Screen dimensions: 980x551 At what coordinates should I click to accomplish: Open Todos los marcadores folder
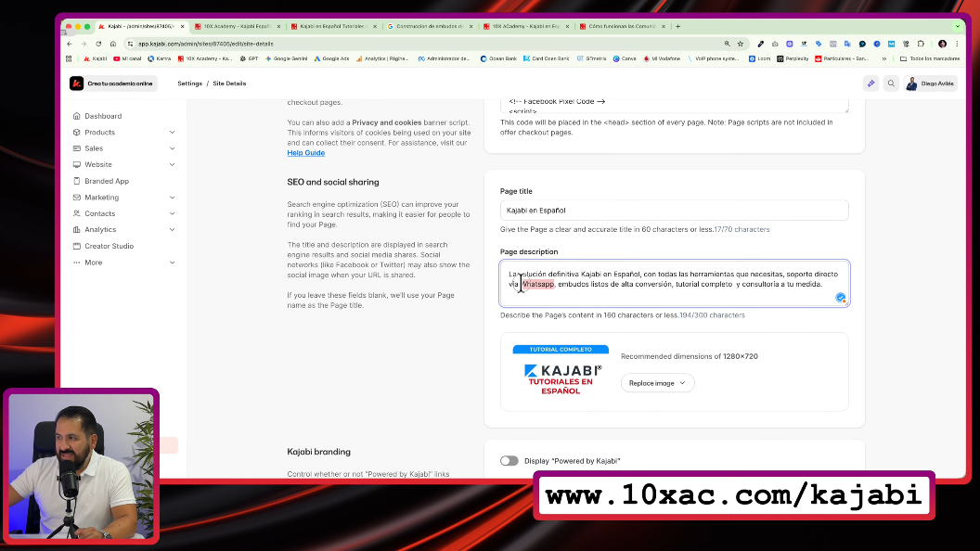[x=930, y=58]
